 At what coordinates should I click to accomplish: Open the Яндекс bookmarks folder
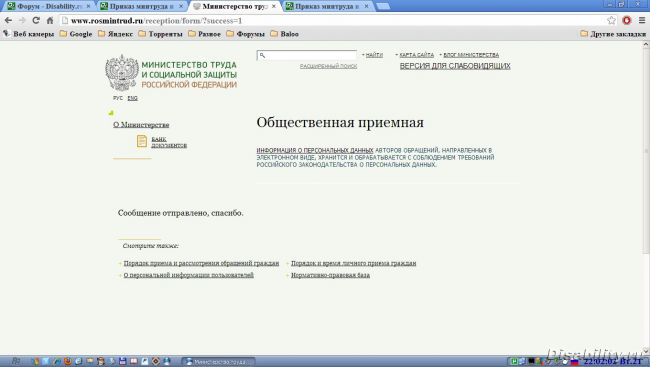(x=115, y=34)
